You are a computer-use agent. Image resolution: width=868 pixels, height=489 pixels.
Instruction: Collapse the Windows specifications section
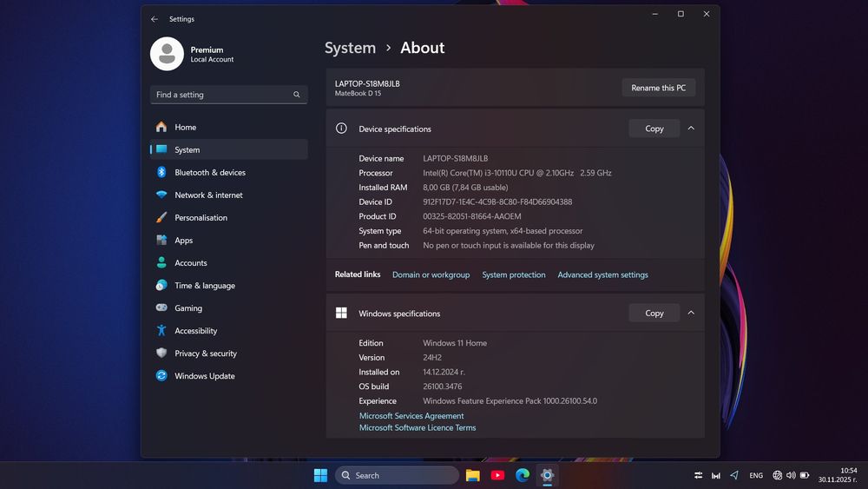pyautogui.click(x=691, y=313)
